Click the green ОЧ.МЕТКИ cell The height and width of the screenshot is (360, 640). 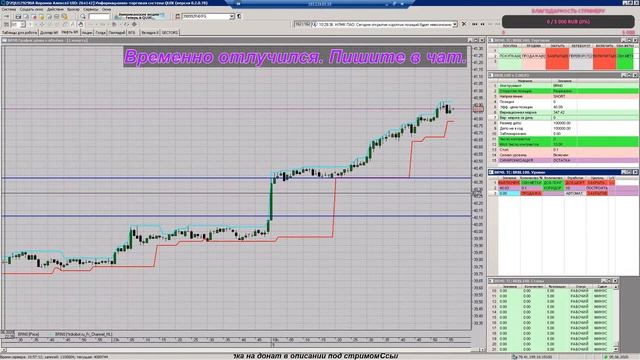point(531,183)
